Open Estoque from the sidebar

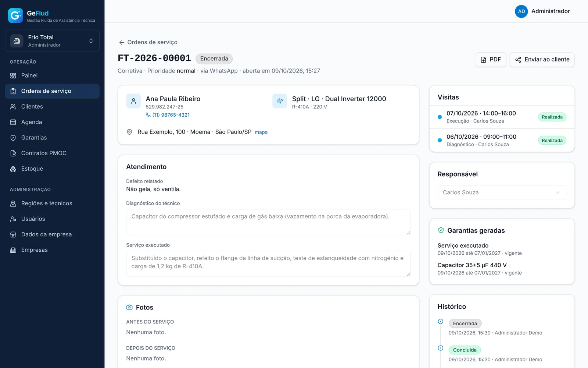pyautogui.click(x=52, y=169)
